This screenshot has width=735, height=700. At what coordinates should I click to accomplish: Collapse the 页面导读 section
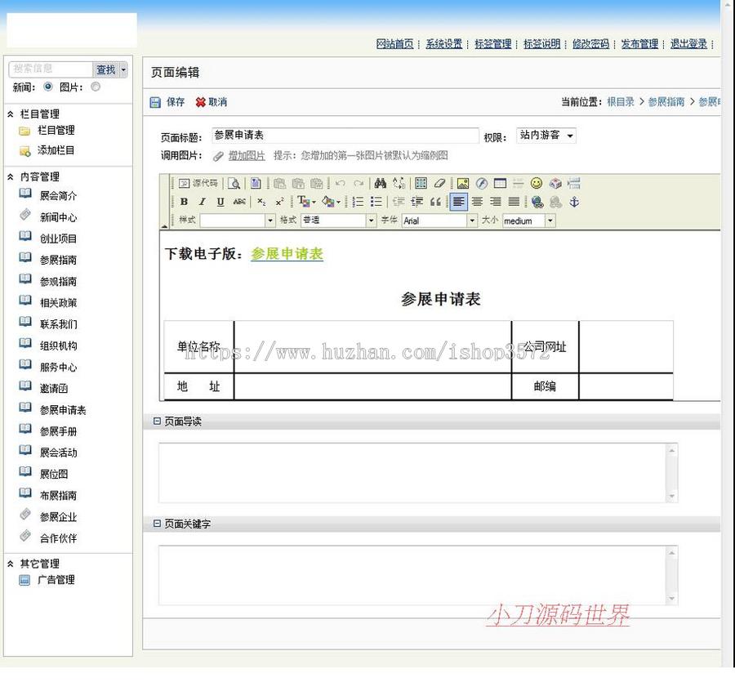tap(157, 421)
